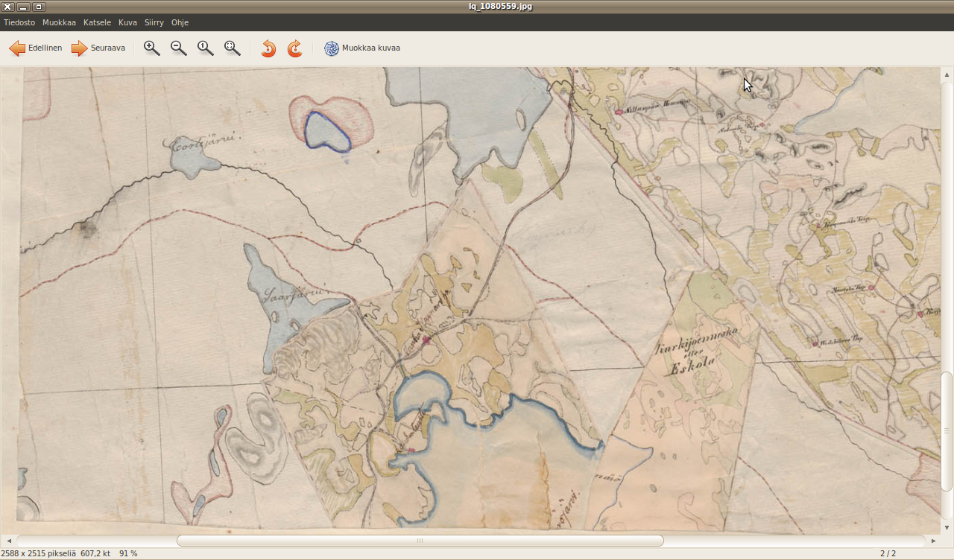Screen dimensions: 954x560
Task: Click the vertical scrollbar up arrow
Action: pyautogui.click(x=947, y=74)
